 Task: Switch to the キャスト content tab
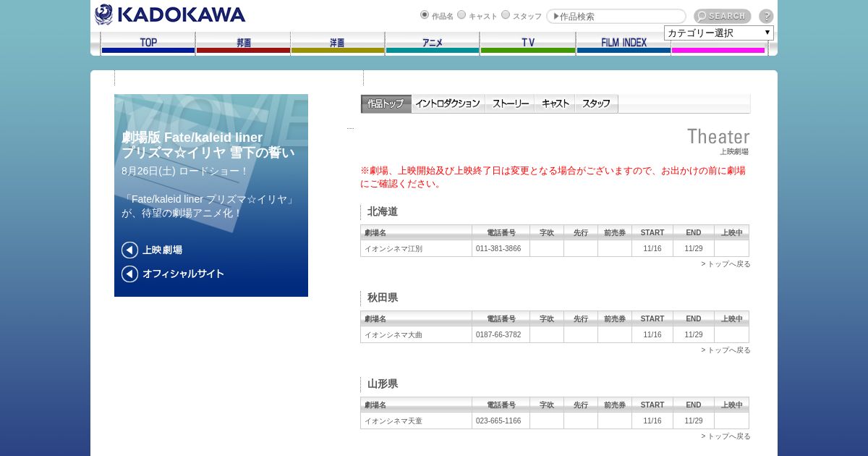pyautogui.click(x=556, y=104)
